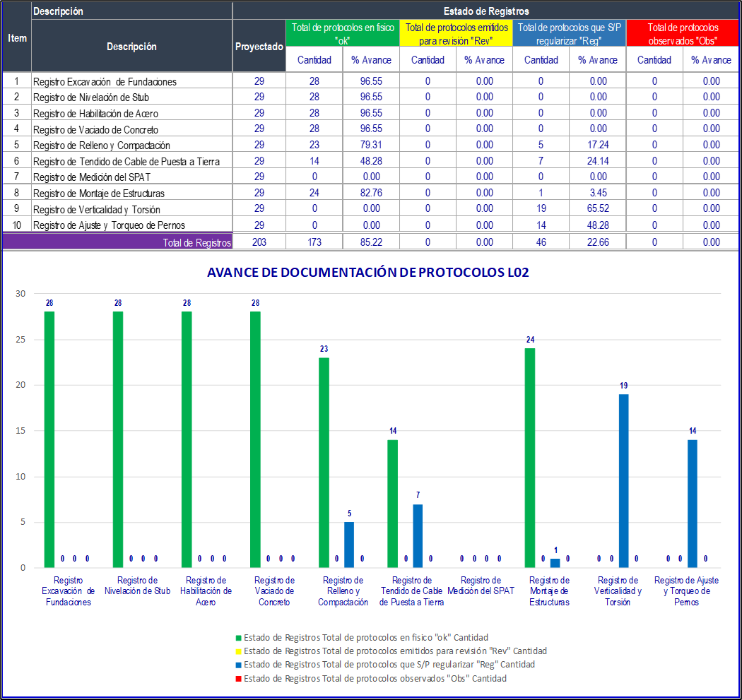Select the red protocolos observados "Obs" header cell
742x700 pixels.
682,32
